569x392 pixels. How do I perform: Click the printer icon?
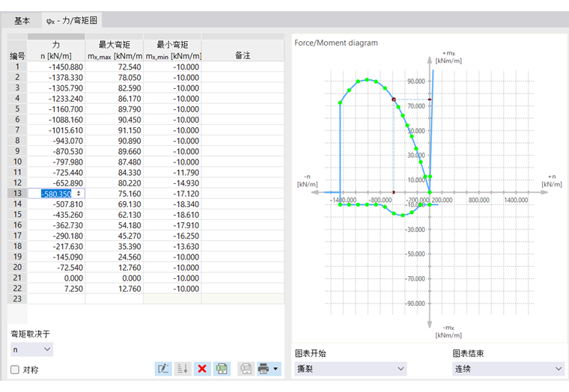point(264,369)
